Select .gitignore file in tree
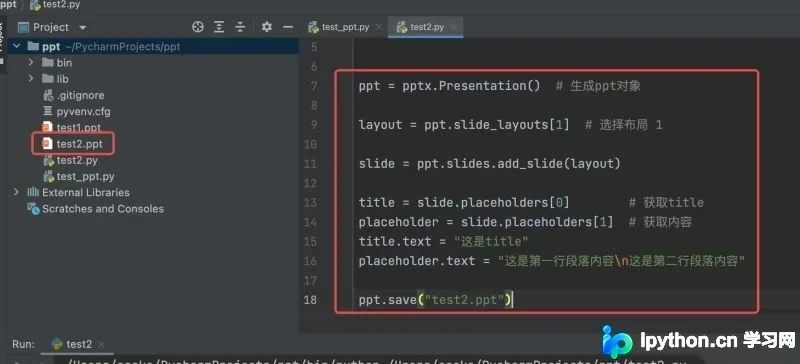 tap(80, 95)
